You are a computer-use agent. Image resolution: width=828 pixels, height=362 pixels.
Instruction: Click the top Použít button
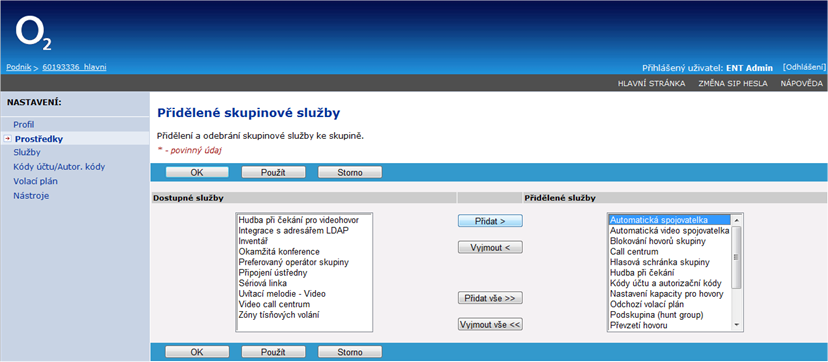[273, 172]
